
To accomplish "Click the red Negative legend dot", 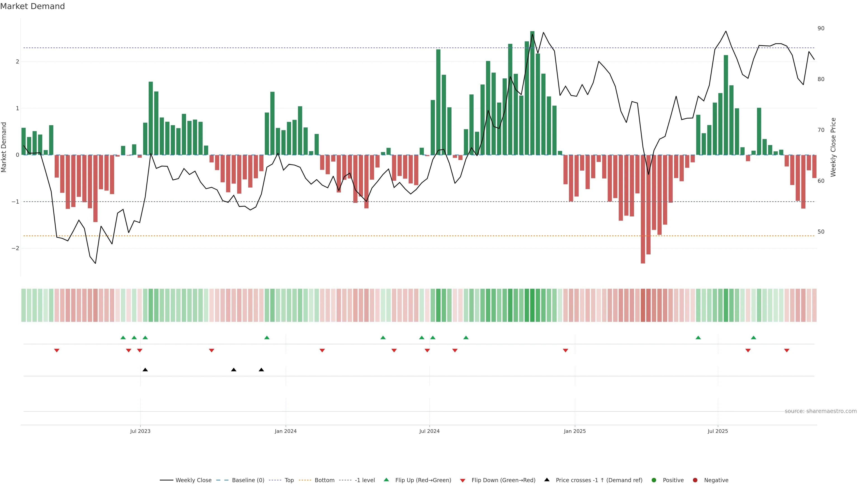I will (x=695, y=480).
